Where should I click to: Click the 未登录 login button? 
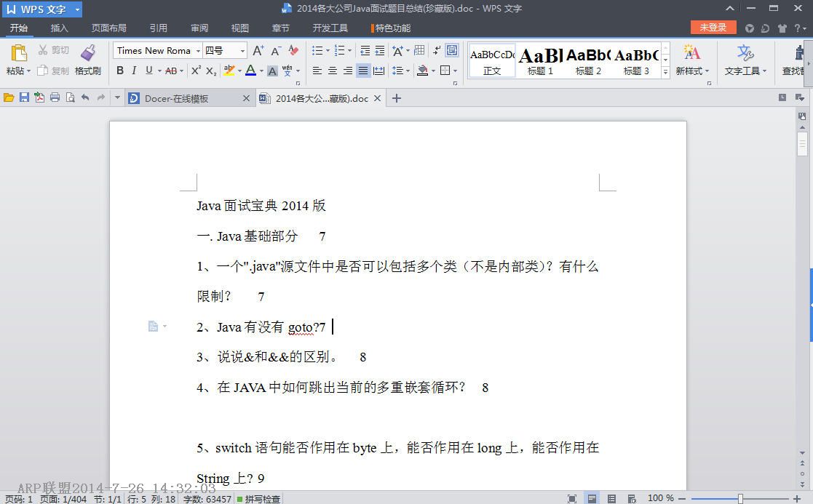click(x=713, y=28)
